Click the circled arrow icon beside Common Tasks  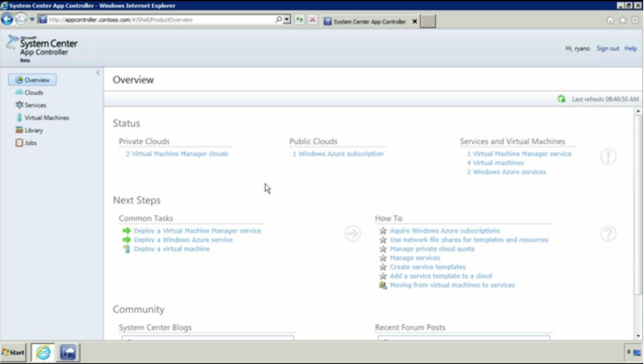[x=353, y=234]
